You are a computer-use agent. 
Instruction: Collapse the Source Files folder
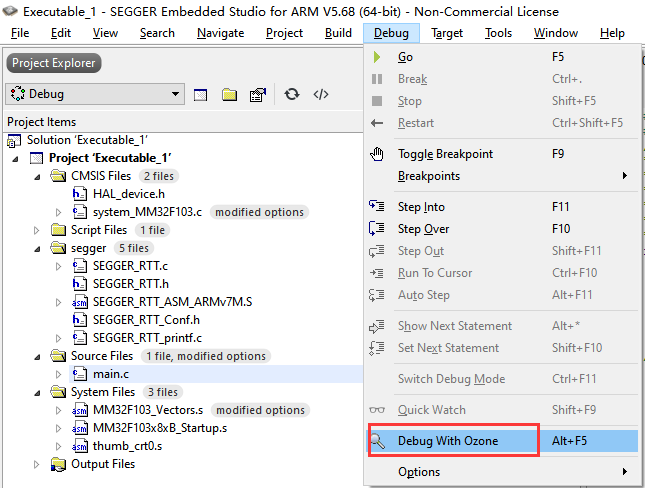tap(37, 357)
